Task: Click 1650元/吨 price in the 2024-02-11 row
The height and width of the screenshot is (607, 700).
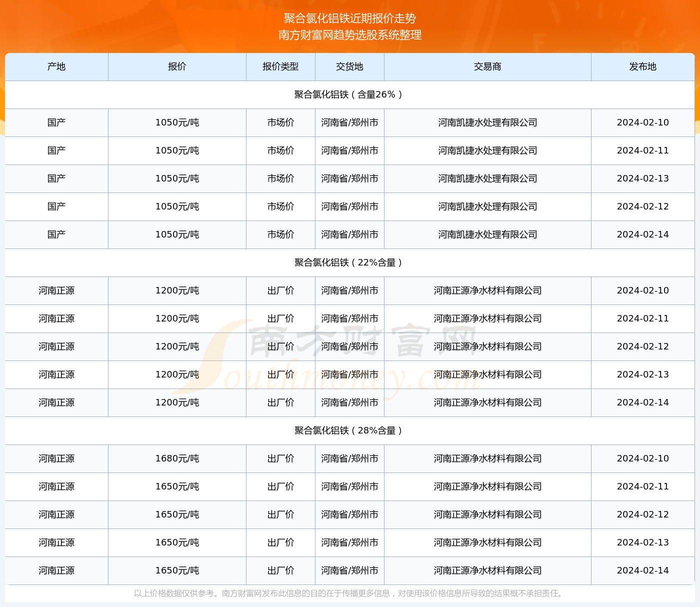Action: click(177, 486)
